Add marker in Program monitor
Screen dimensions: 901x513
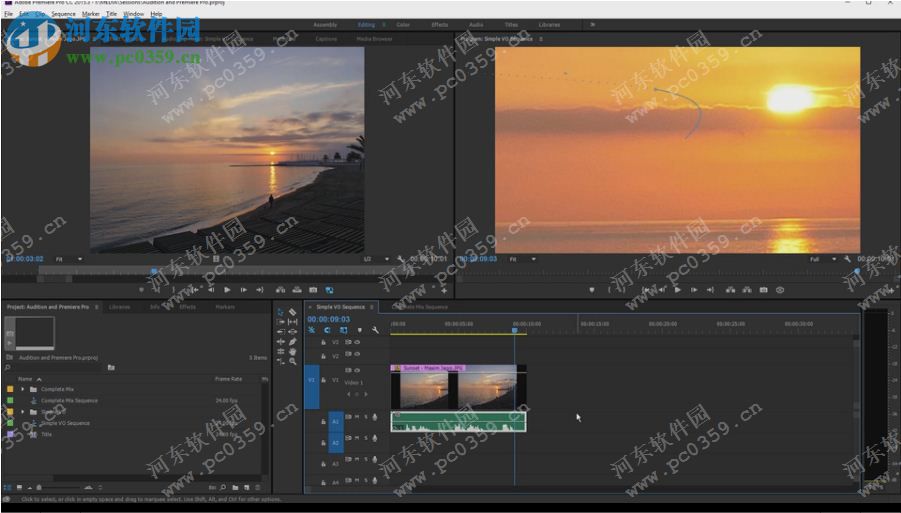point(592,290)
